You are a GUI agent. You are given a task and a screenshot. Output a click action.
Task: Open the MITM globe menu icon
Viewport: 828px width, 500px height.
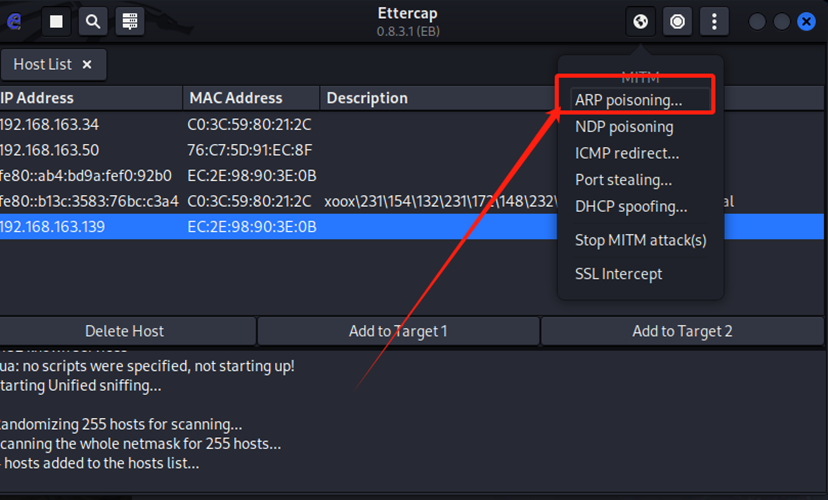(x=641, y=21)
